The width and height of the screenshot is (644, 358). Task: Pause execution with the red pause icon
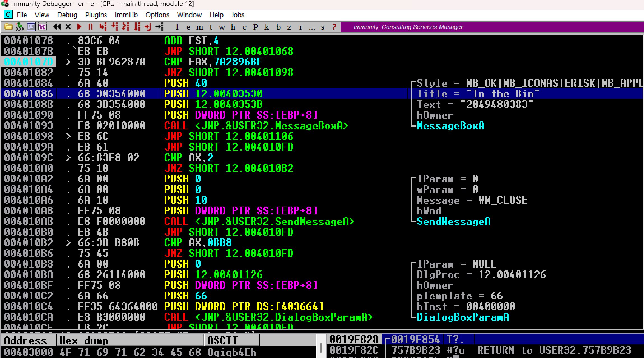(90, 27)
